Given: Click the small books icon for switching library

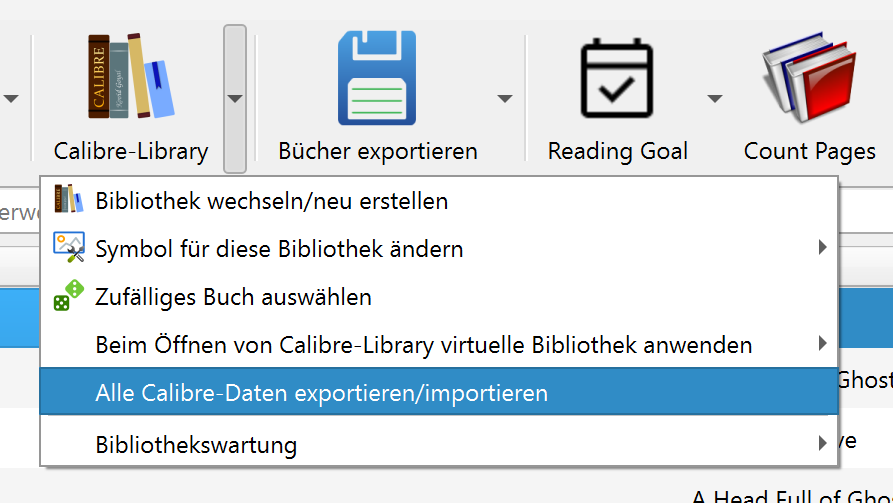Looking at the screenshot, I should (68, 200).
